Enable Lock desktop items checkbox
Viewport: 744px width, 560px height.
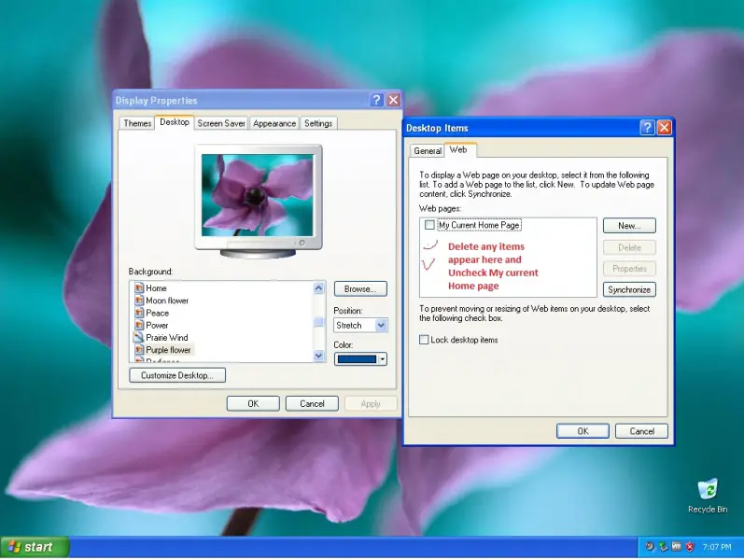(x=424, y=340)
